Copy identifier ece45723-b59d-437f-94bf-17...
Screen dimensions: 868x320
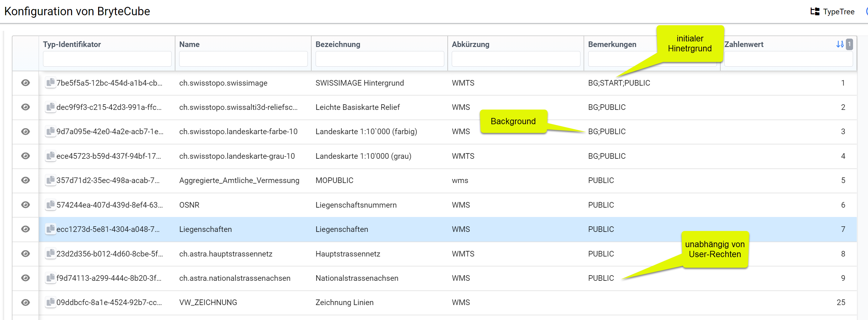(50, 156)
